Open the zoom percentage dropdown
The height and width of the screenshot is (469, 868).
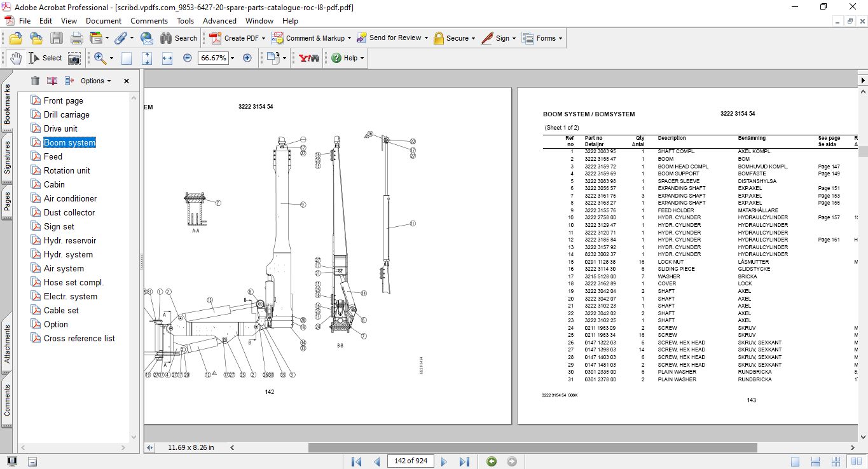(x=232, y=58)
